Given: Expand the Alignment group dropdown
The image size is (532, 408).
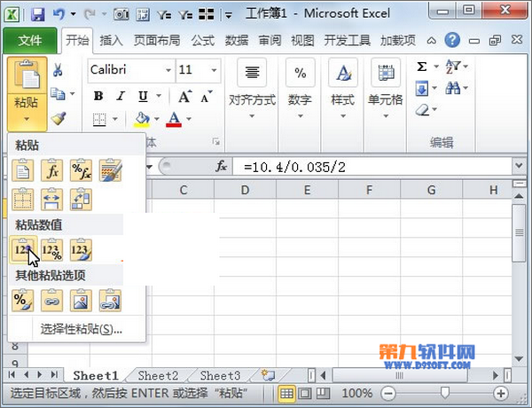Looking at the screenshot, I should pos(252,116).
